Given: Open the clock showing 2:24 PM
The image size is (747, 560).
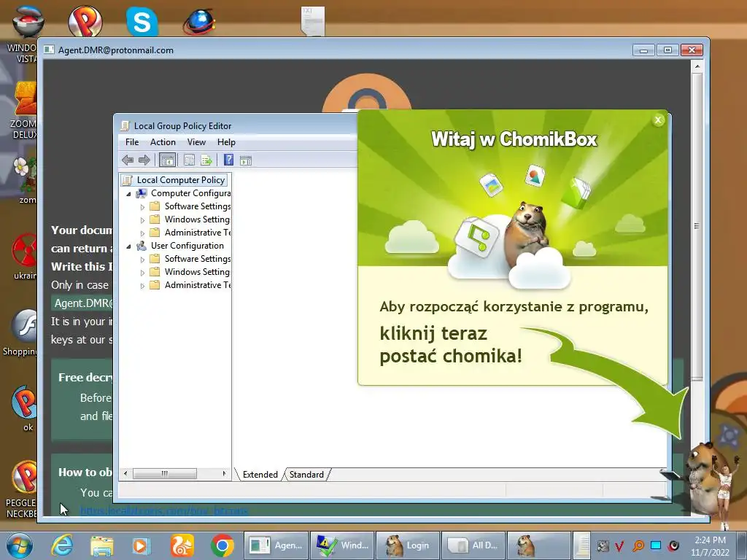Looking at the screenshot, I should click(710, 545).
